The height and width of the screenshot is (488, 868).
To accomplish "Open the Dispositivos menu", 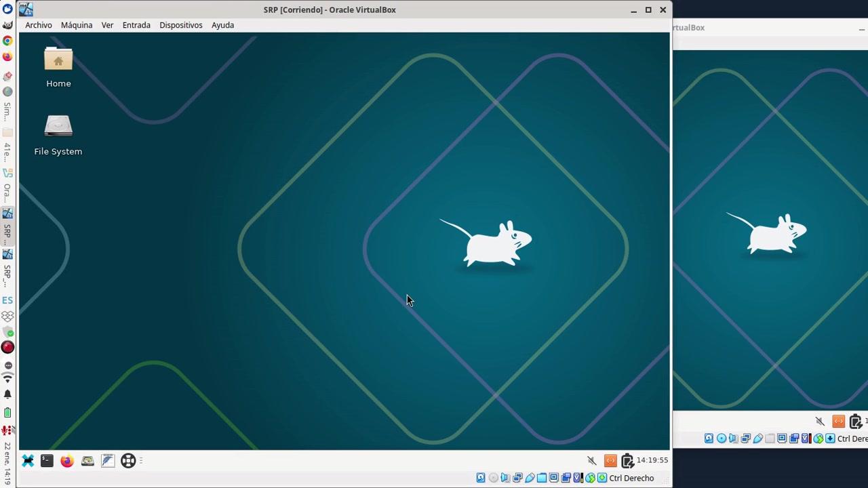I will 181,25.
